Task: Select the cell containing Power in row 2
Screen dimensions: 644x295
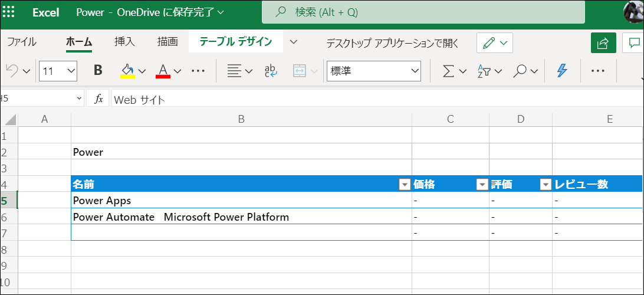Action: 242,152
